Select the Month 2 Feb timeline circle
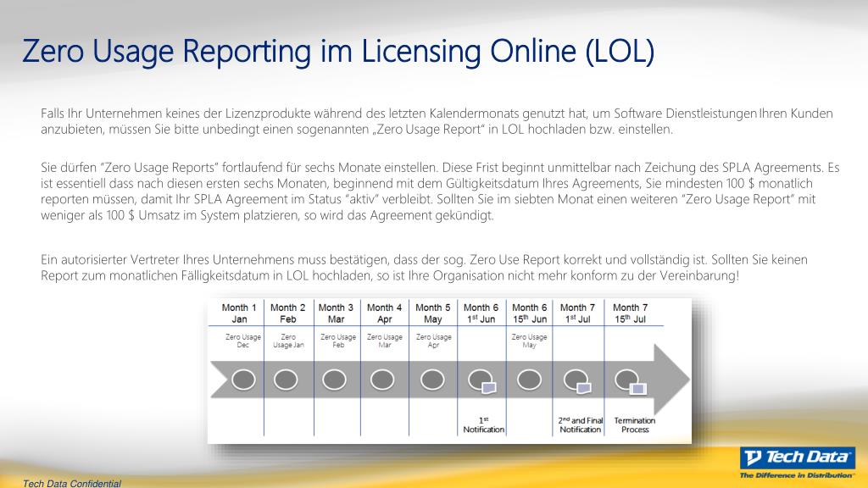 pos(286,380)
